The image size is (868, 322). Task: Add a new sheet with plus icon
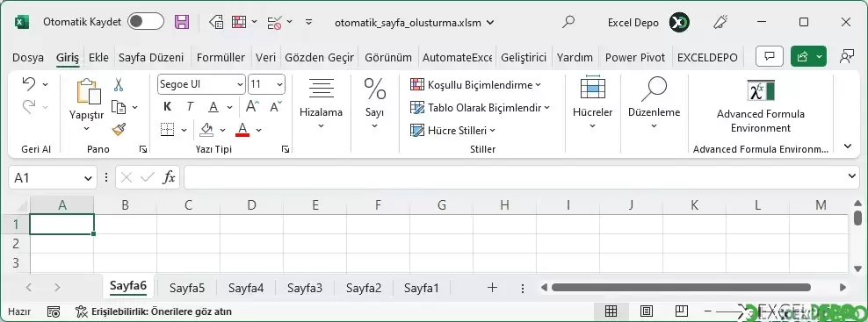pyautogui.click(x=492, y=287)
